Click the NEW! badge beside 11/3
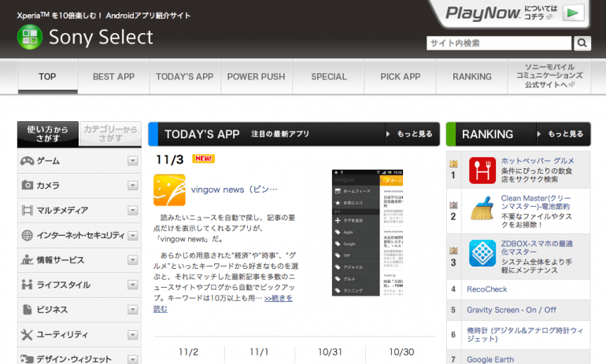The width and height of the screenshot is (606, 364). click(203, 159)
